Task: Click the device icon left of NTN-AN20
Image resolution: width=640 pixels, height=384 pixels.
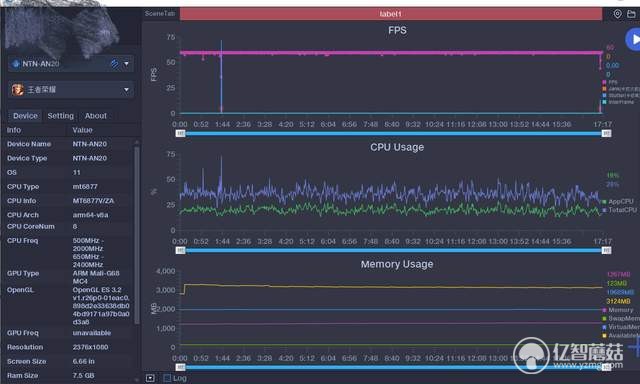Action: 16,64
